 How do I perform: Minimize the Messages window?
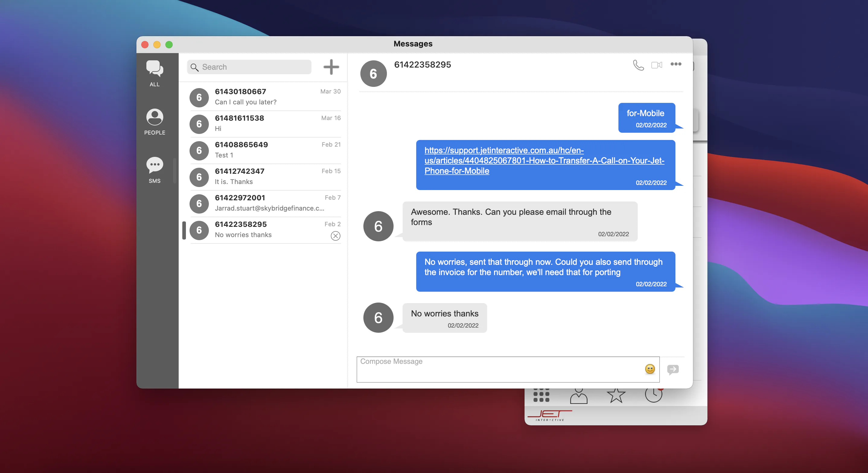tap(157, 44)
